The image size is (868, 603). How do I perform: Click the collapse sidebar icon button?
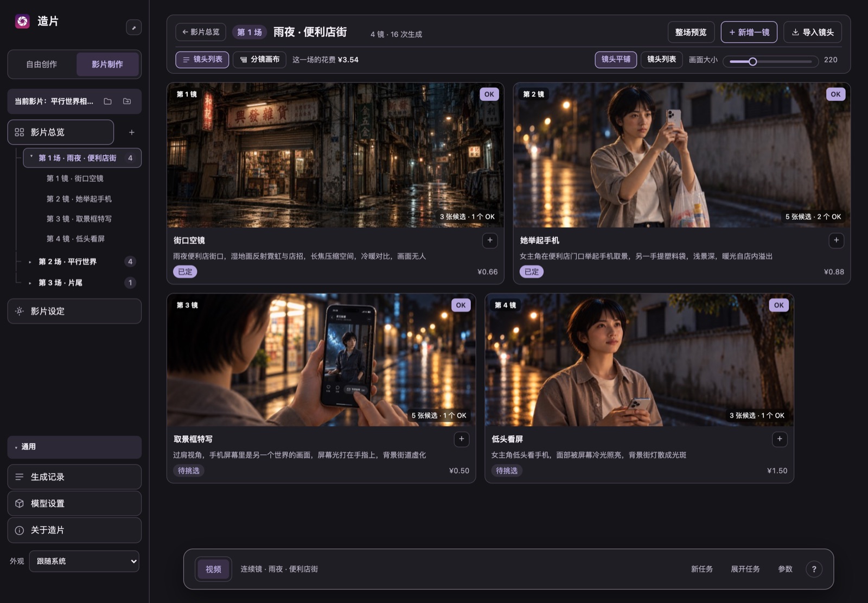[133, 28]
